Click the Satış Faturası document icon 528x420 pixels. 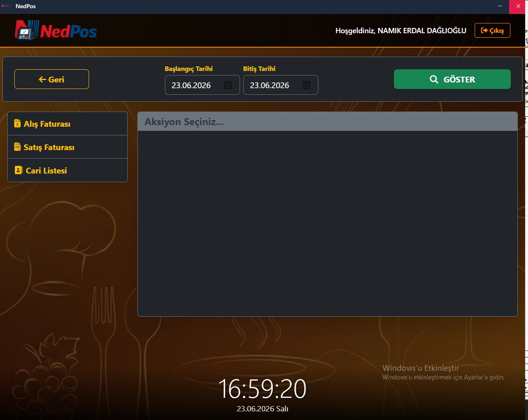point(17,147)
